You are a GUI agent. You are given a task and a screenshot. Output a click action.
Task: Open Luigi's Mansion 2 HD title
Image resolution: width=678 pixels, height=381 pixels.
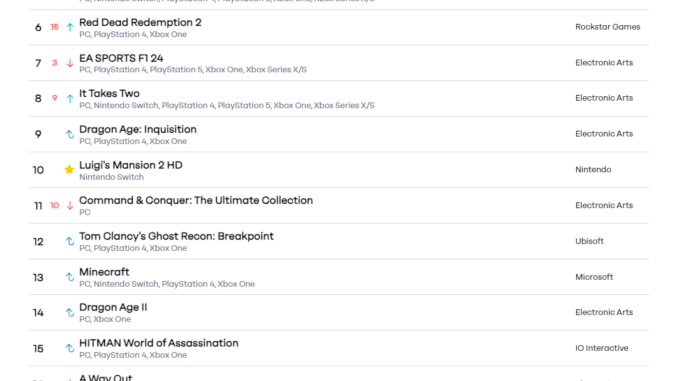pyautogui.click(x=131, y=165)
